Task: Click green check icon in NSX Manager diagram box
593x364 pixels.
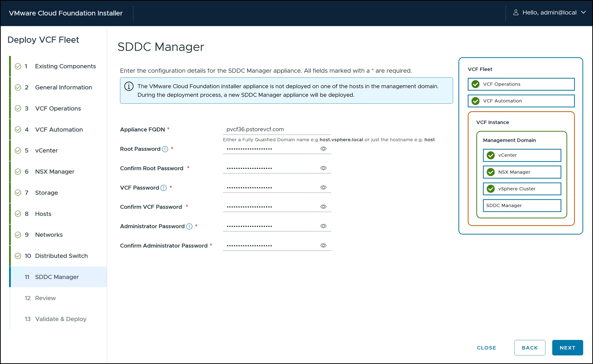Action: [491, 172]
